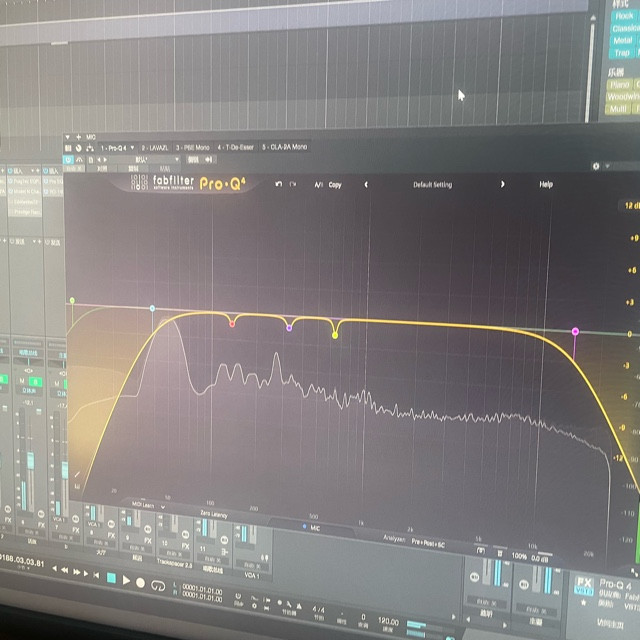Open the arrow menu beside settings gear

607,166
